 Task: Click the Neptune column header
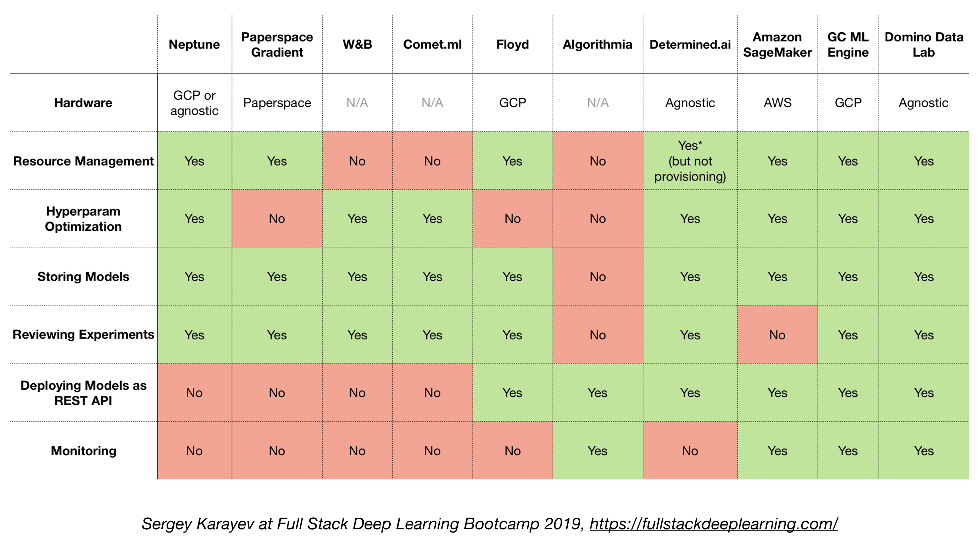194,45
